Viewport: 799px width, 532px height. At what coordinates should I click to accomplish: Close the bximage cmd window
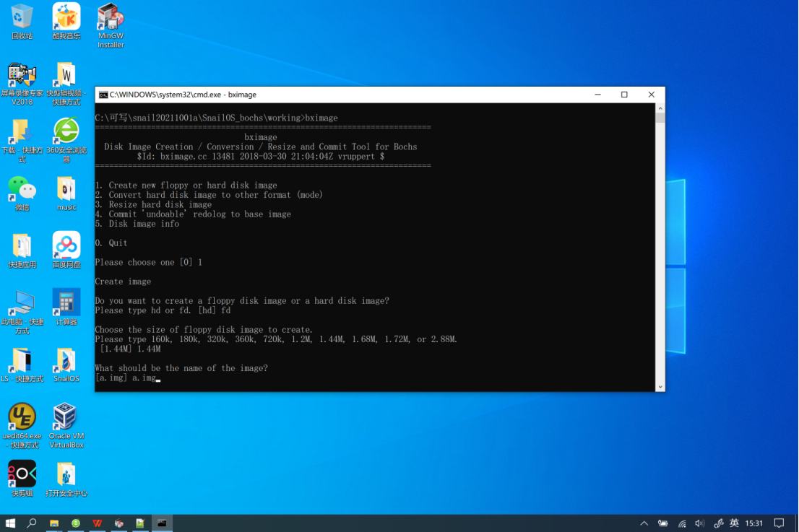pos(651,95)
